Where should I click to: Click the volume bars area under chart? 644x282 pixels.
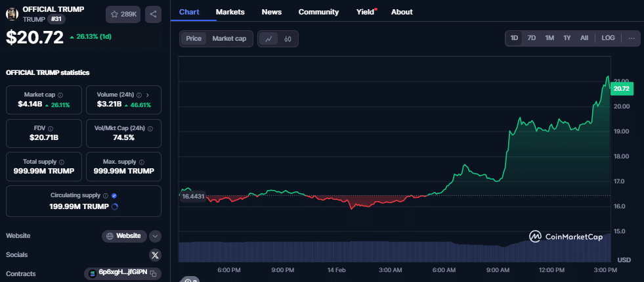point(395,252)
